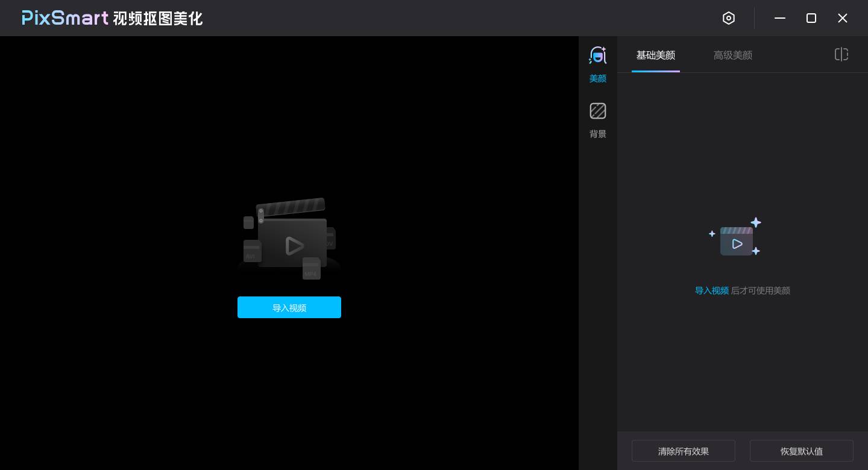Screen dimensions: 868x470
Task: Click the play icon on the video placeholder
Action: click(x=295, y=246)
